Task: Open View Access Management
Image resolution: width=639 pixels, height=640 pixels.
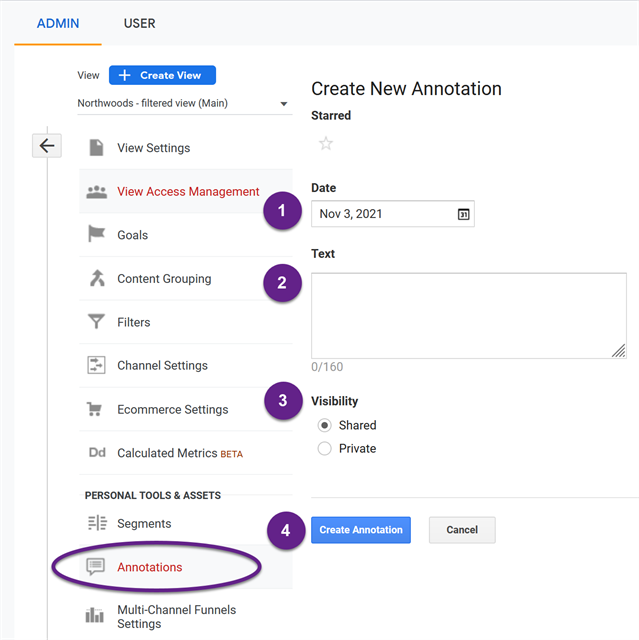Action: click(186, 191)
